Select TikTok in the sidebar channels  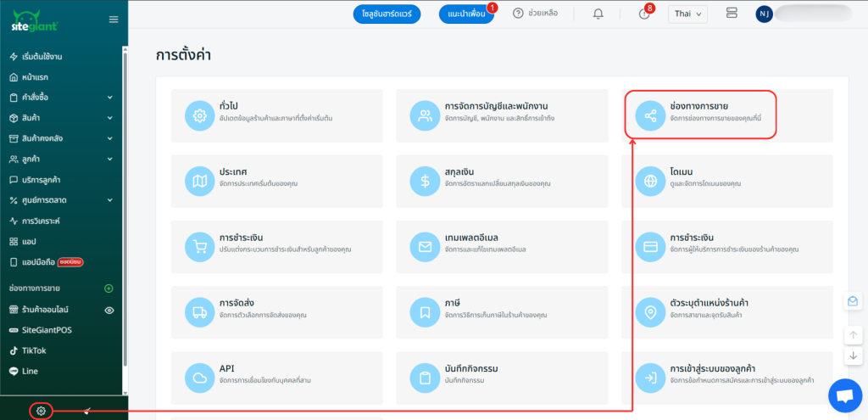(x=34, y=350)
